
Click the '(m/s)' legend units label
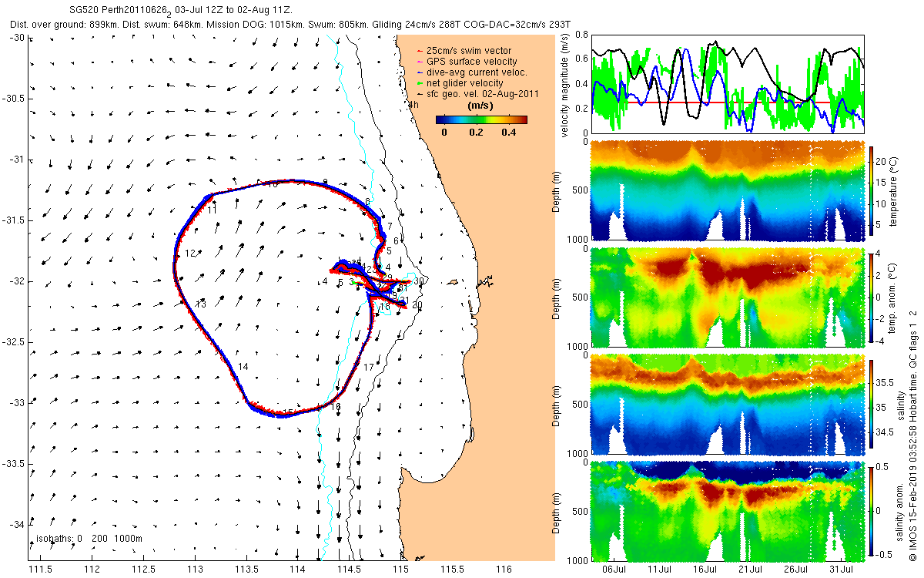pyautogui.click(x=480, y=107)
